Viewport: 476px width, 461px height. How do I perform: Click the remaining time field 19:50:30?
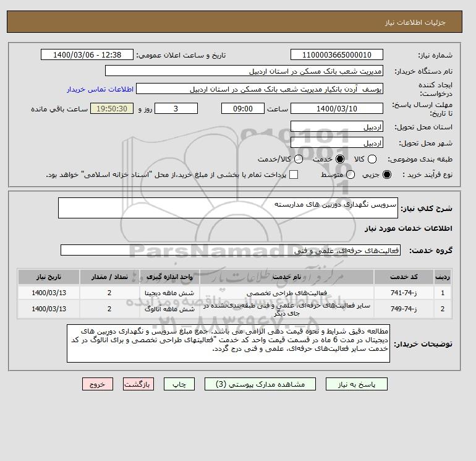pyautogui.click(x=112, y=108)
